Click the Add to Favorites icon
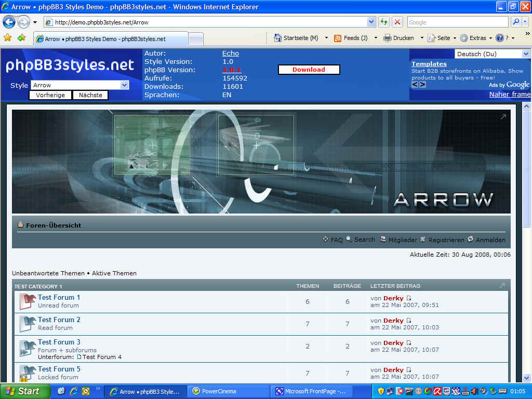The width and height of the screenshot is (532, 399). pyautogui.click(x=21, y=38)
